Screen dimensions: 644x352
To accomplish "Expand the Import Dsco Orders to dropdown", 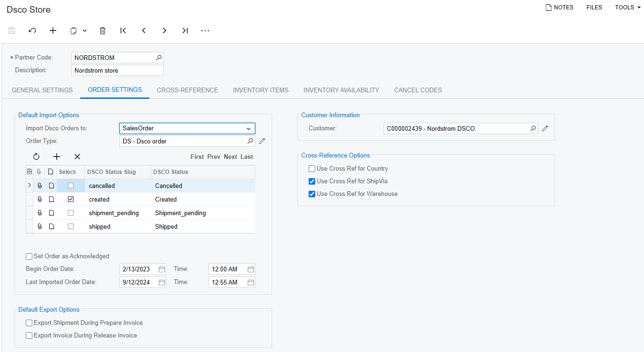I will (248, 128).
